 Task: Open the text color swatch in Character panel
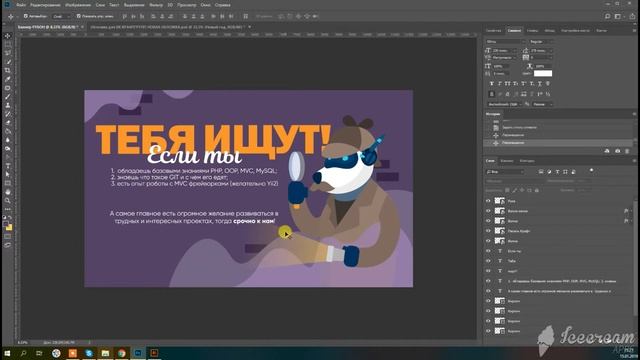(543, 73)
